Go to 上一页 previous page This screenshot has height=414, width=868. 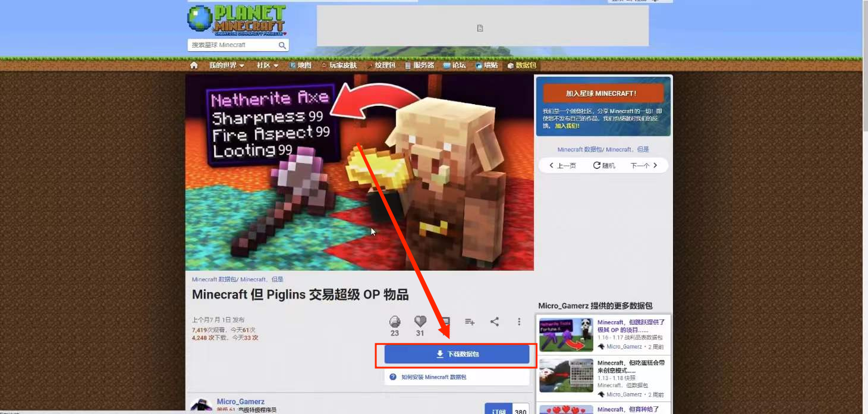[562, 165]
